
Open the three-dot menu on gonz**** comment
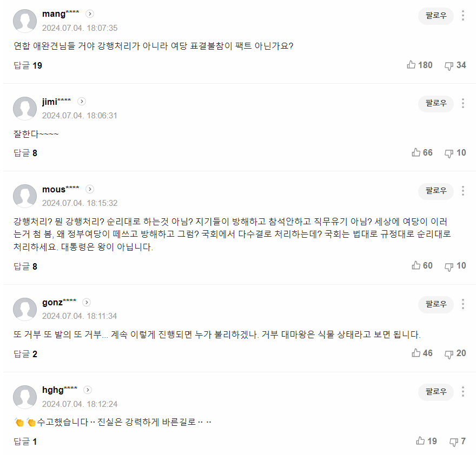pyautogui.click(x=463, y=304)
